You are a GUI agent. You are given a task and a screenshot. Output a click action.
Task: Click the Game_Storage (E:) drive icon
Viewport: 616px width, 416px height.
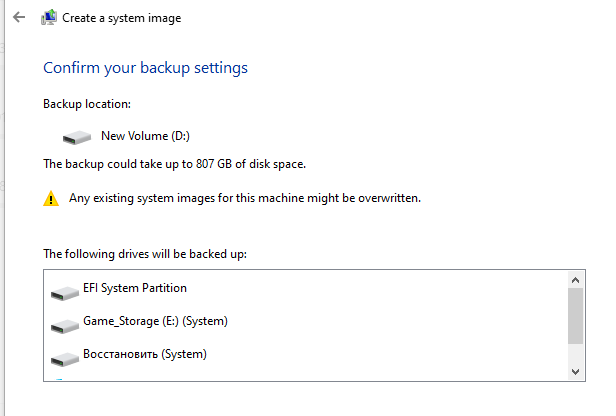tap(65, 326)
